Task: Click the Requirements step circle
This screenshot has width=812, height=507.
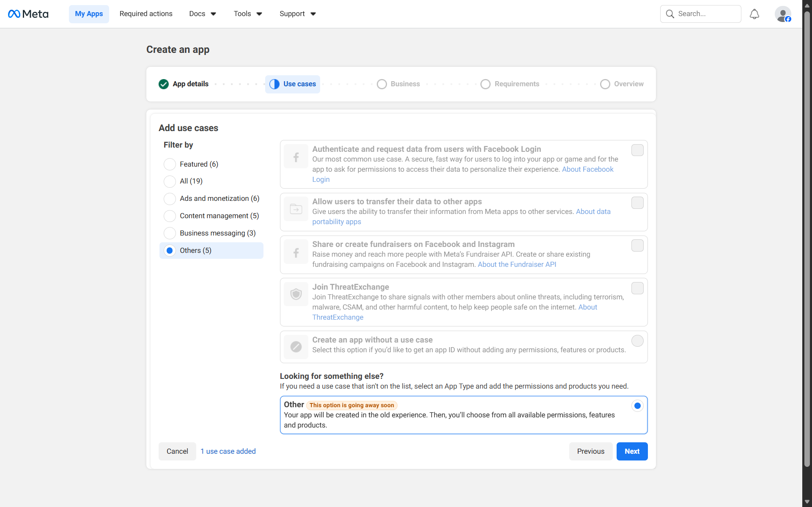Action: click(486, 84)
